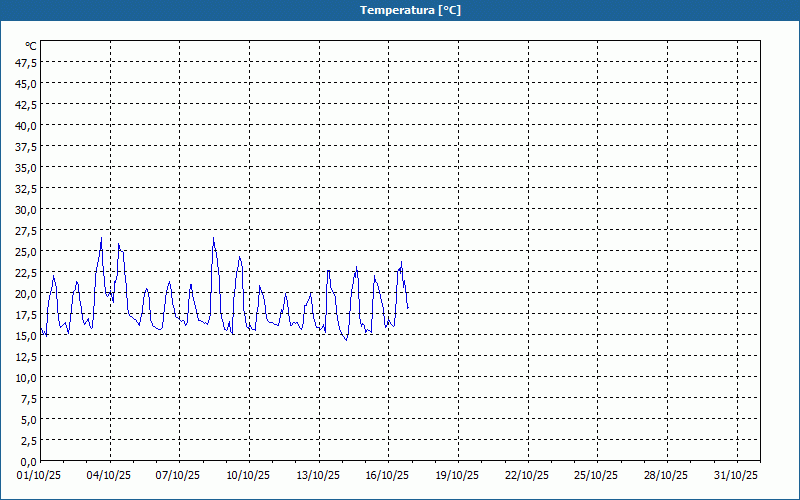Screen dimensions: 800x500
Task: Click the 13/10/25 date label
Action: [319, 475]
